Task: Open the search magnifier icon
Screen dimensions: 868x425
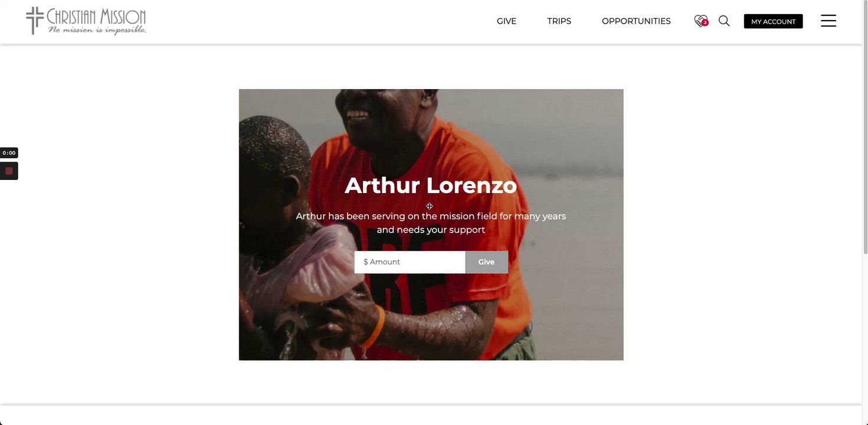Action: [x=724, y=21]
